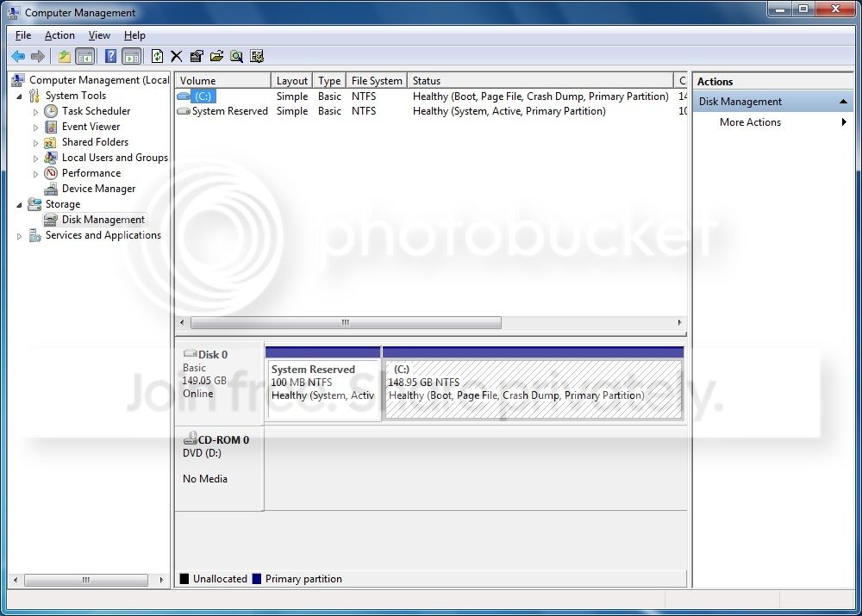Select Device Manager in the tree
This screenshot has width=862, height=616.
(x=98, y=189)
